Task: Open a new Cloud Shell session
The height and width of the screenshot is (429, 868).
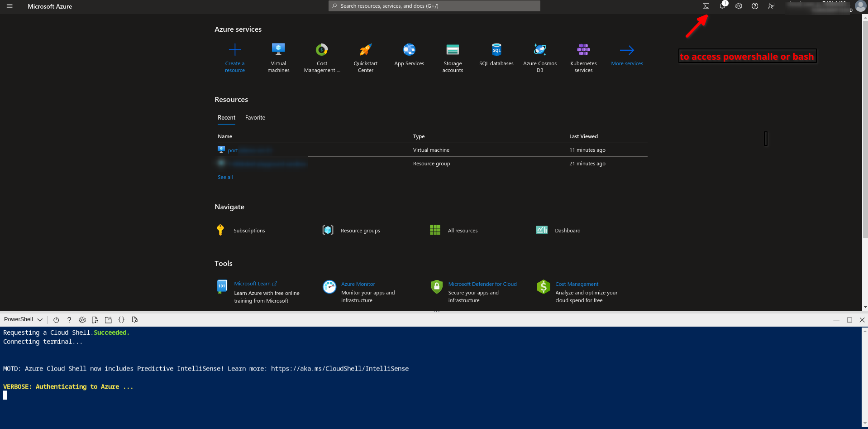Action: pos(108,320)
